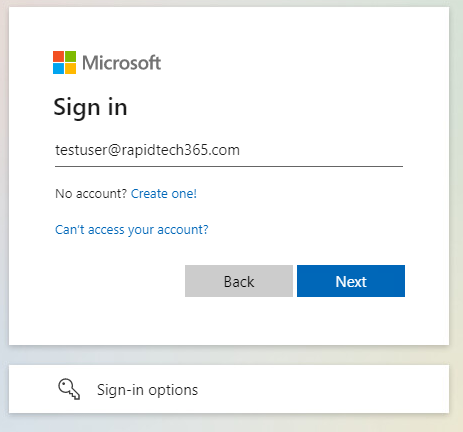Click the underline beneath the email address
This screenshot has height=432, width=463.
pyautogui.click(x=229, y=166)
